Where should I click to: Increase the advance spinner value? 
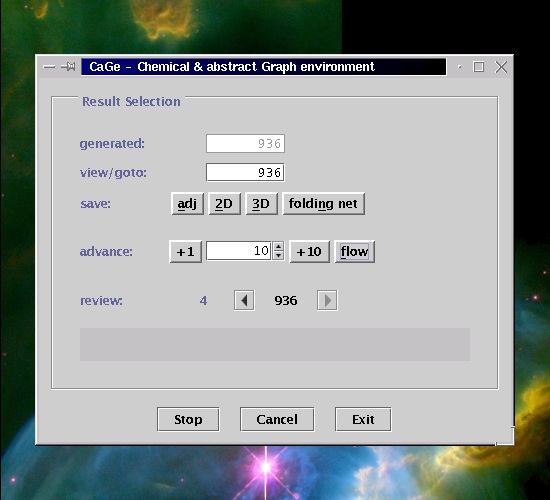279,246
